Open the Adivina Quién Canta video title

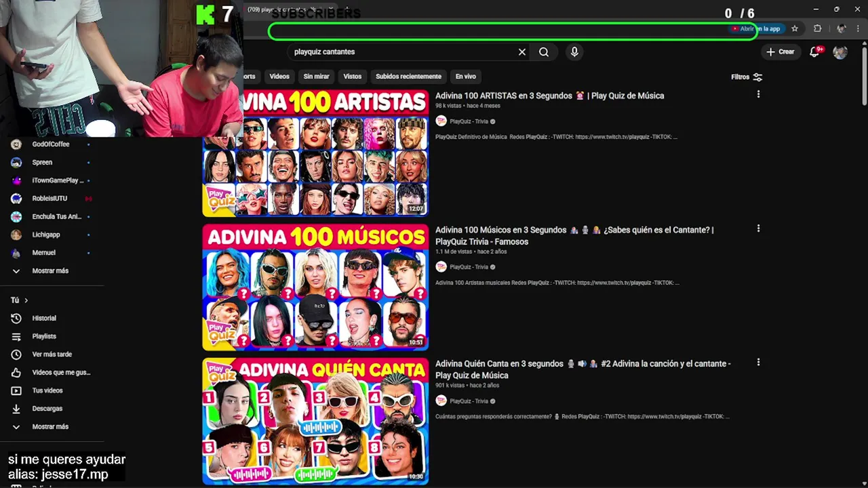coord(583,369)
